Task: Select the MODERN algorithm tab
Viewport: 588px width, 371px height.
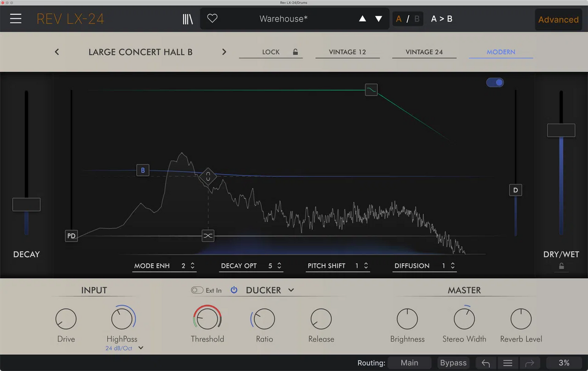Action: point(501,52)
